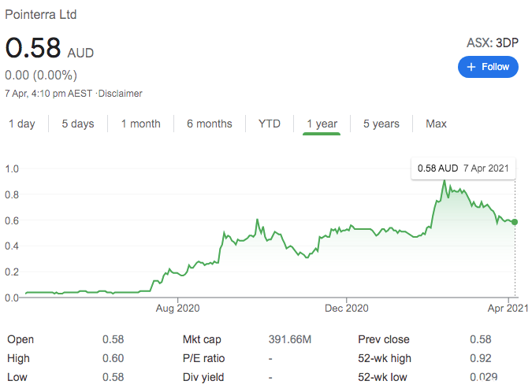Click the 0.58 AUD 7 Apr 2021 tooltip
Viewport: 532px width, 392px height.
coord(463,168)
